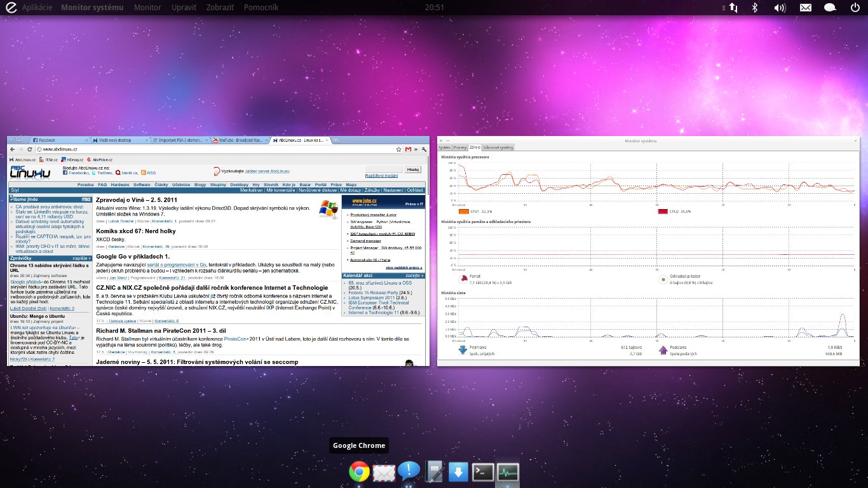Launch Google Chrome from the dock
Viewport: 868px width, 488px height.
[359, 472]
